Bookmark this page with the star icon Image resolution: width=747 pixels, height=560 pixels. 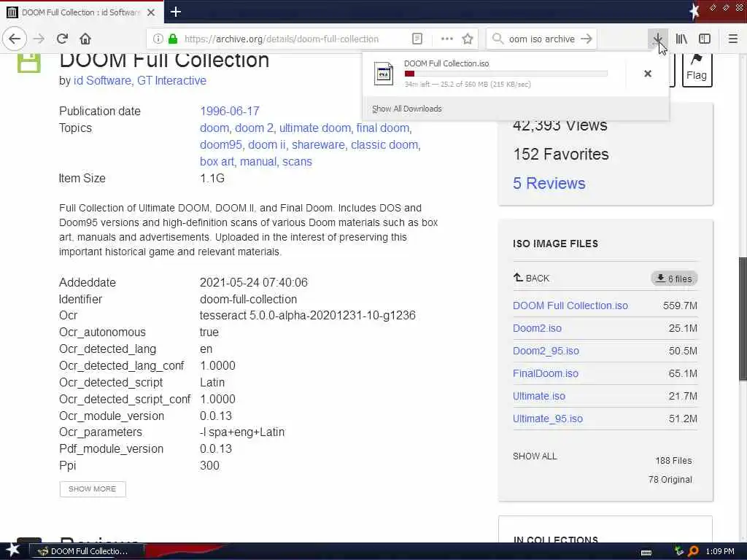point(468,39)
